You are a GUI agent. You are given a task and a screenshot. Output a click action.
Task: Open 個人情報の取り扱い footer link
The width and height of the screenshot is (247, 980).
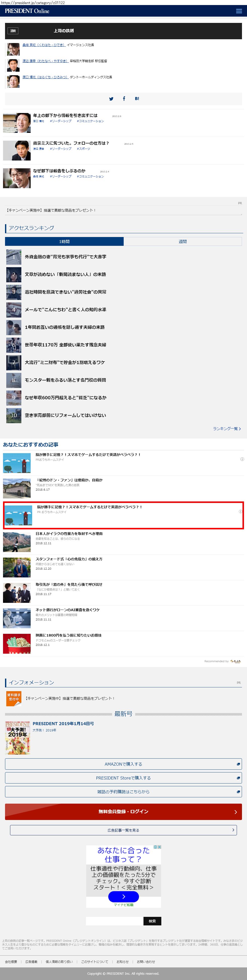[59, 961]
